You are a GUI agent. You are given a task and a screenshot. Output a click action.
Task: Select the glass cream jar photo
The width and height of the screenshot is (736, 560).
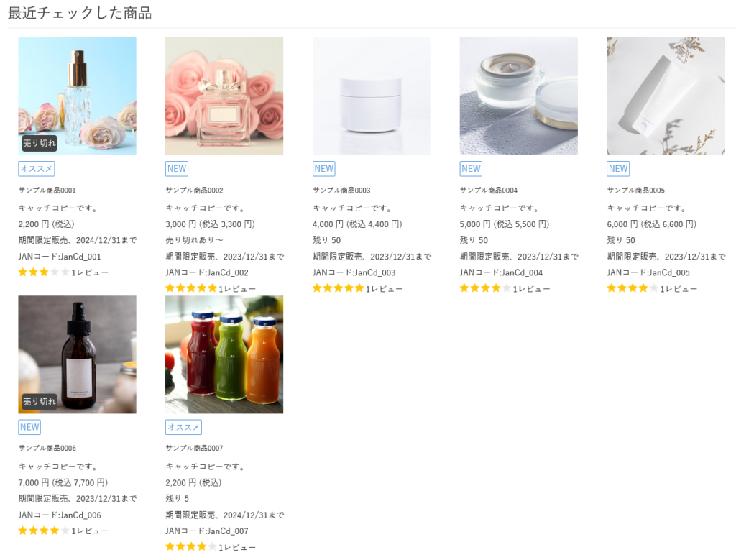coord(518,96)
